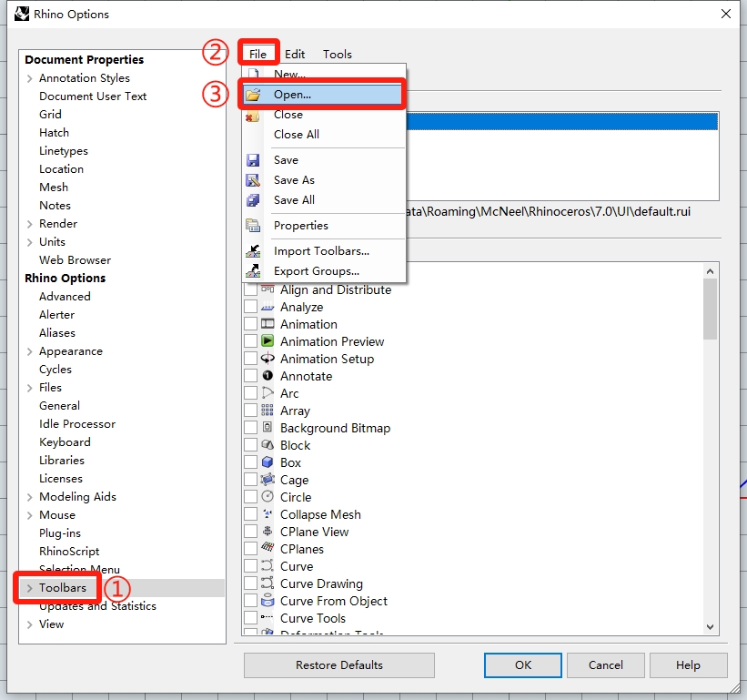Click the Curve Drawing icon
The image size is (747, 700).
[268, 583]
